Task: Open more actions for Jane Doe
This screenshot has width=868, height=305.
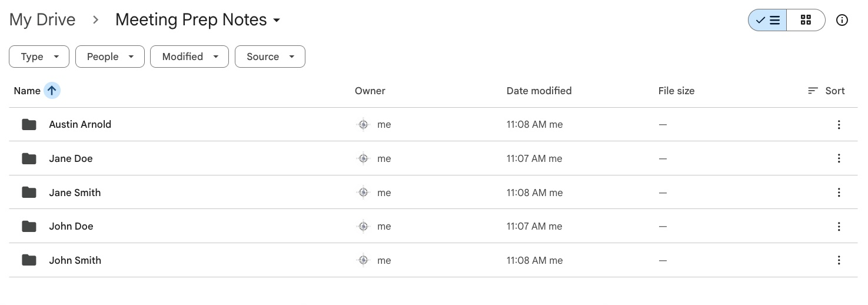Action: 839,158
